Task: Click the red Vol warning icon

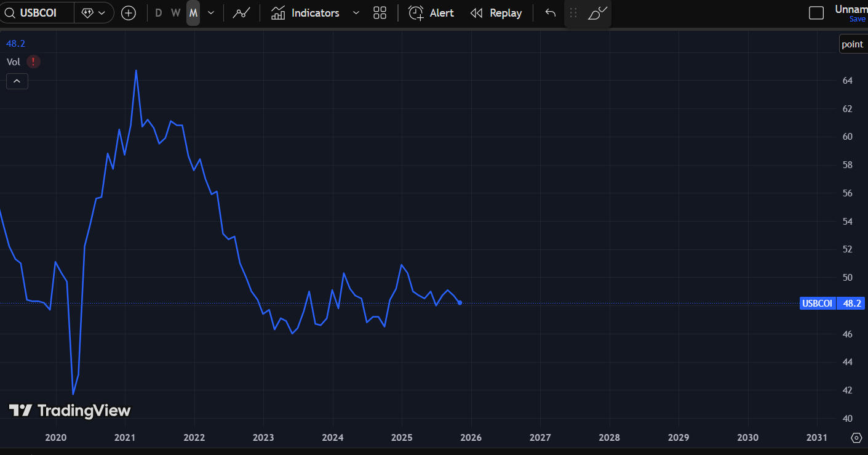Action: pyautogui.click(x=33, y=62)
